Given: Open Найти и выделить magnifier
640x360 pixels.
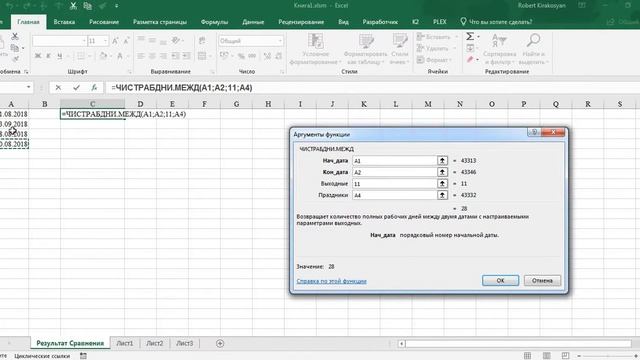Looking at the screenshot, I should coord(533,49).
